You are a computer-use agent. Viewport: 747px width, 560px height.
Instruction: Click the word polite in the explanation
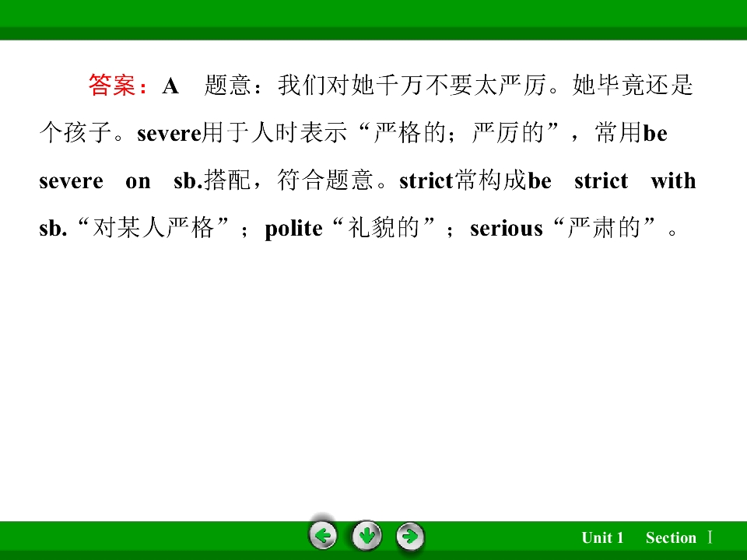point(293,229)
